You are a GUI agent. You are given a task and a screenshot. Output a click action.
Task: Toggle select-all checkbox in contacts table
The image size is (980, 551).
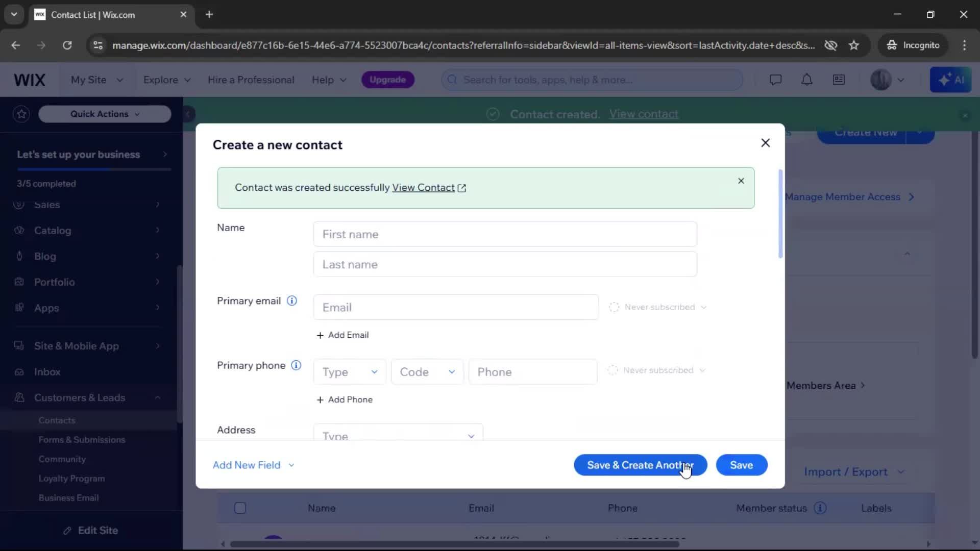pyautogui.click(x=240, y=508)
